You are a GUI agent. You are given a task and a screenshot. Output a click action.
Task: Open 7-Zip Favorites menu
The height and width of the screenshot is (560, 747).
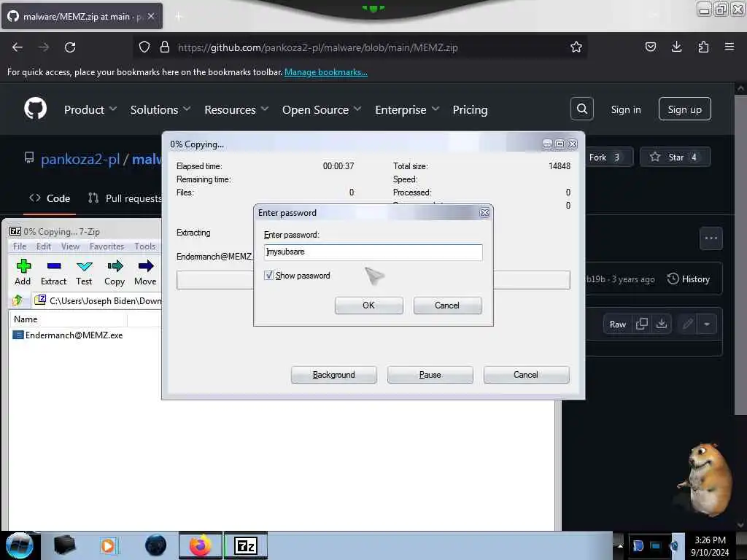tap(107, 246)
